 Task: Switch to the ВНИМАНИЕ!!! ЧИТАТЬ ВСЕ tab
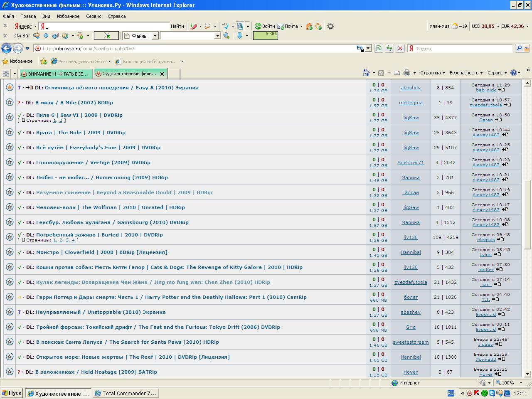coord(56,74)
